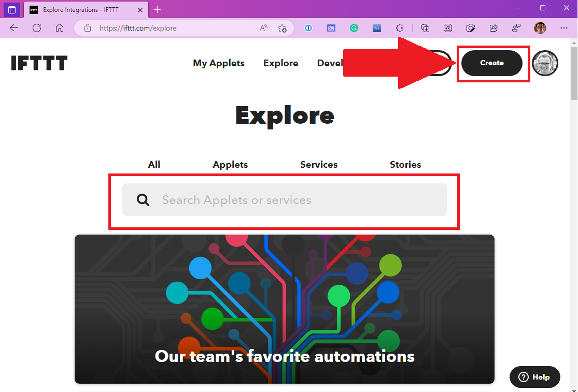Open the 1Password extension icon

[x=308, y=28]
